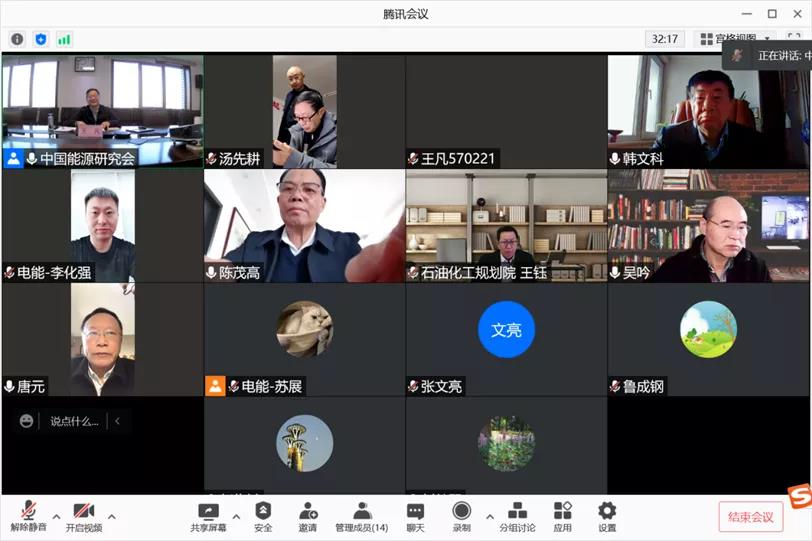Click the blue security shield icon

pos(41,39)
